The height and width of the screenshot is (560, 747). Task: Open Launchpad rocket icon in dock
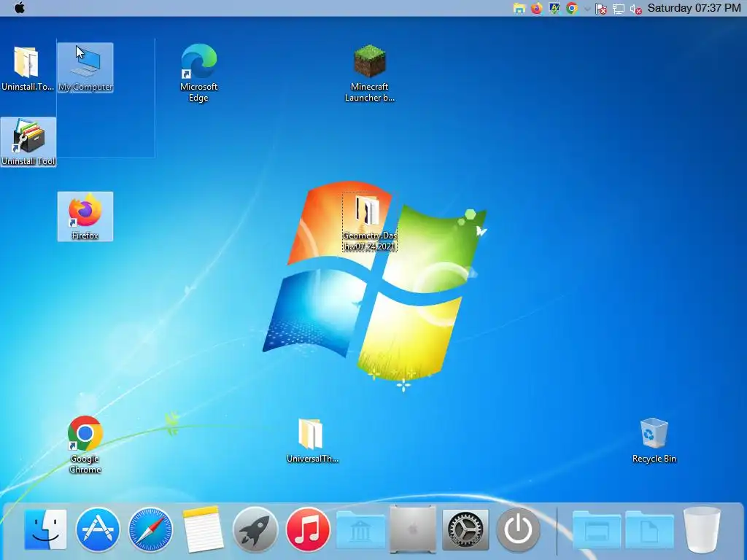click(x=255, y=529)
